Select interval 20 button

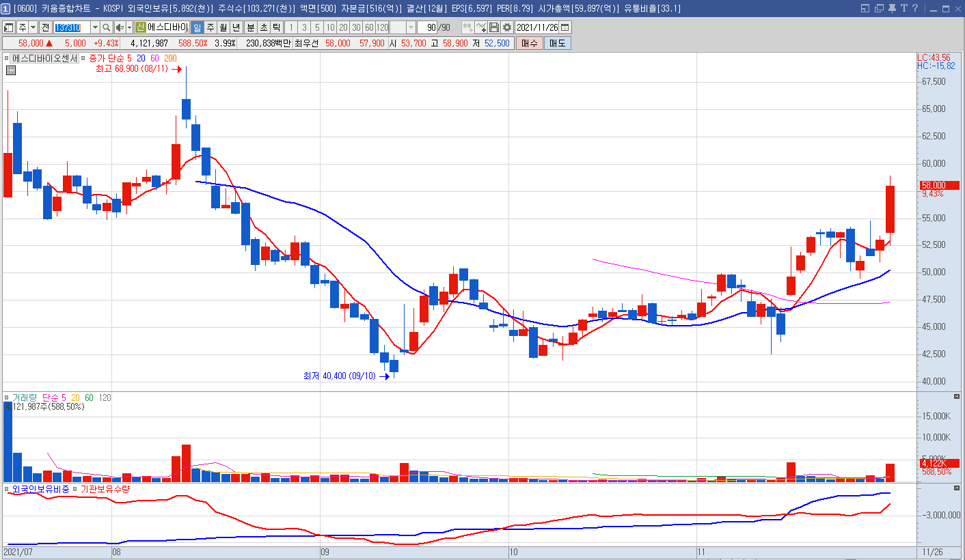coord(343,27)
